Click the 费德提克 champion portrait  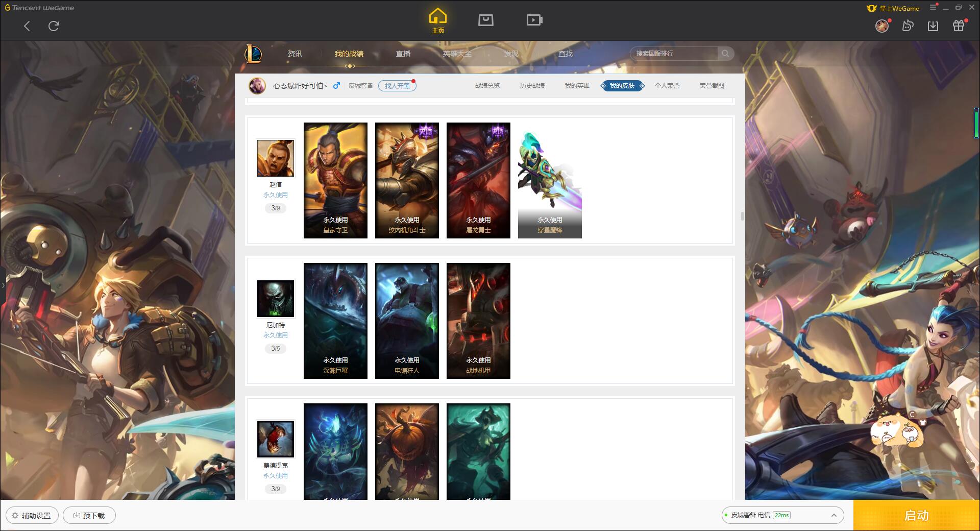coord(276,439)
